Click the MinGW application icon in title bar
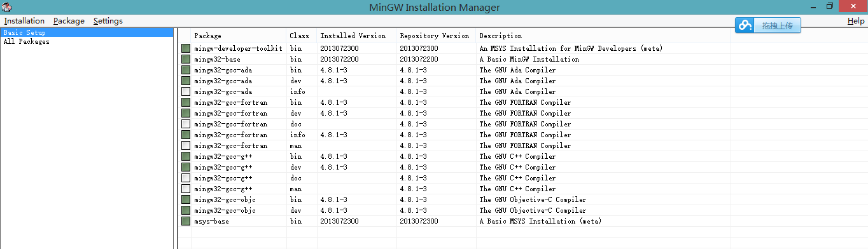868x249 pixels. click(6, 6)
